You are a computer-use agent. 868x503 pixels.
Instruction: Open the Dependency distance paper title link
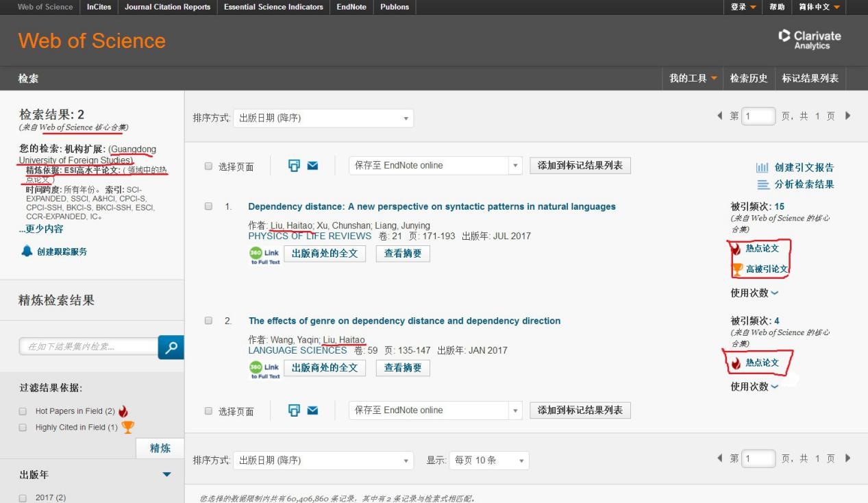tap(432, 206)
